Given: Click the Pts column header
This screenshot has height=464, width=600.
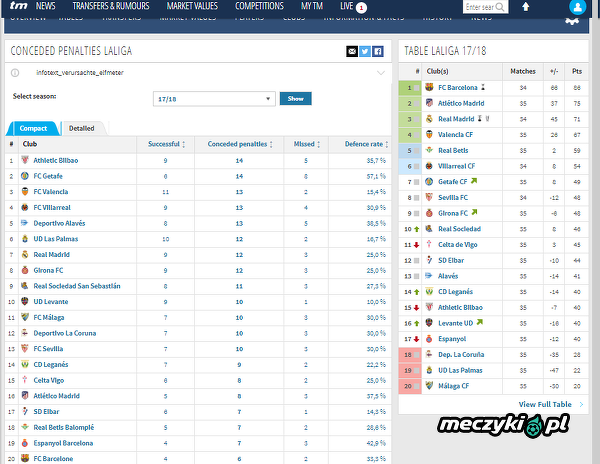Looking at the screenshot, I should [577, 71].
